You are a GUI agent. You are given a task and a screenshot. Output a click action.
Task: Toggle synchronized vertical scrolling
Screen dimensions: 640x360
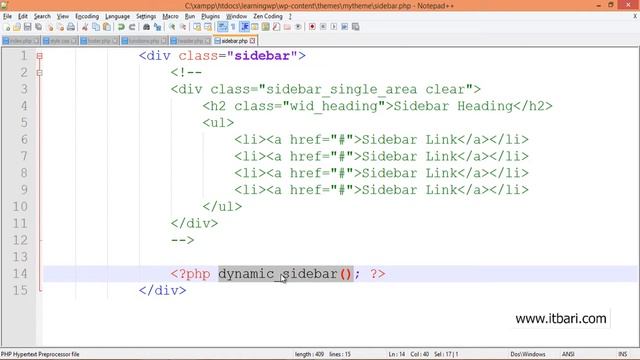pyautogui.click(x=197, y=27)
